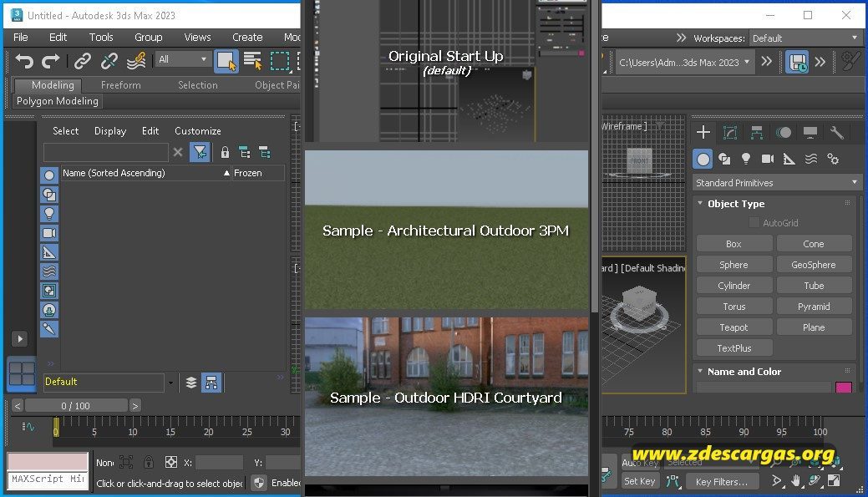Image resolution: width=868 pixels, height=497 pixels.
Task: Click the Undo arrow icon
Action: [24, 61]
